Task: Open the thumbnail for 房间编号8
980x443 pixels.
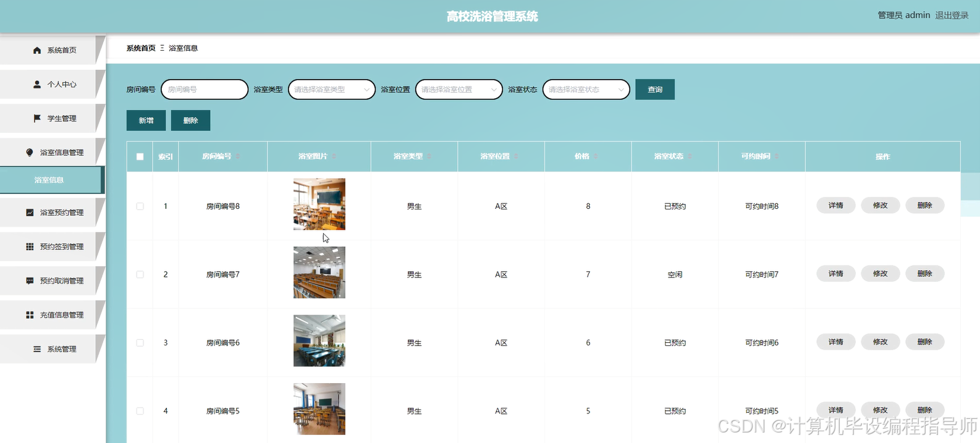Action: (319, 205)
